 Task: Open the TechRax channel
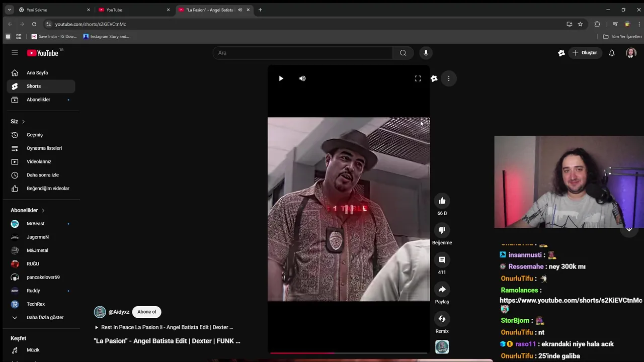[41, 304]
